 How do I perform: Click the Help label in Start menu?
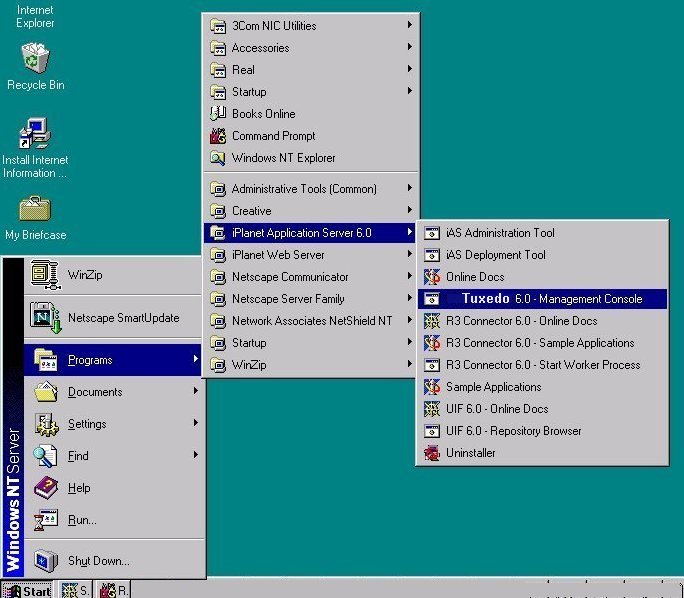(79, 488)
